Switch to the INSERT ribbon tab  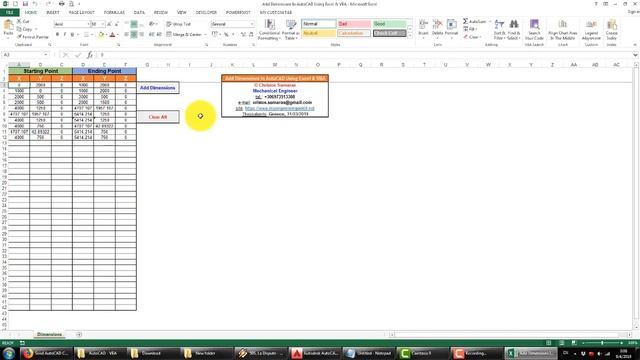point(53,12)
